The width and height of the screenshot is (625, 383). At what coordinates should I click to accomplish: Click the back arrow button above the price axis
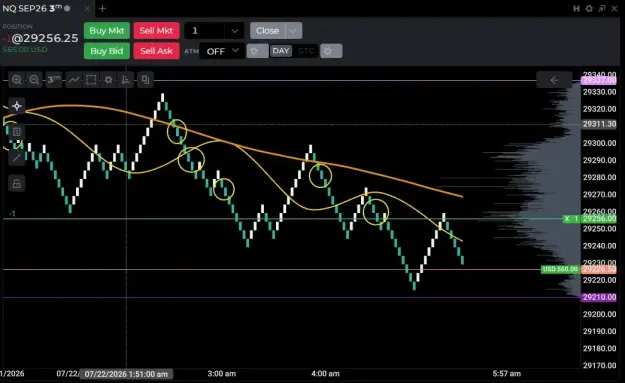click(554, 80)
